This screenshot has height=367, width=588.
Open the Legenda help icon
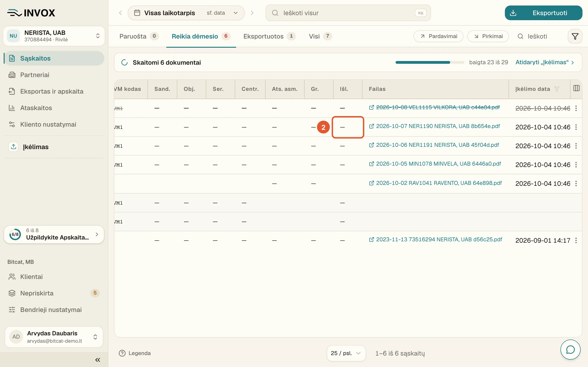[122, 353]
